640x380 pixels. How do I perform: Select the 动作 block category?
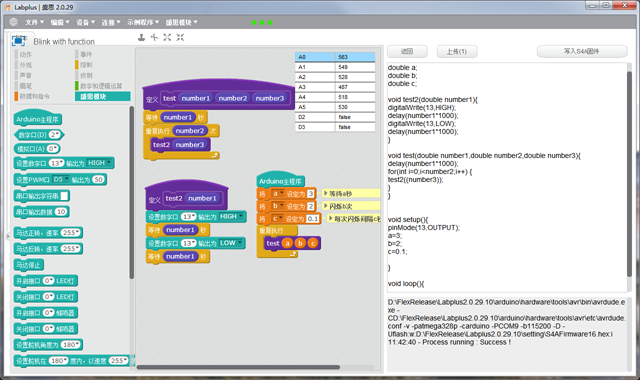[x=25, y=54]
